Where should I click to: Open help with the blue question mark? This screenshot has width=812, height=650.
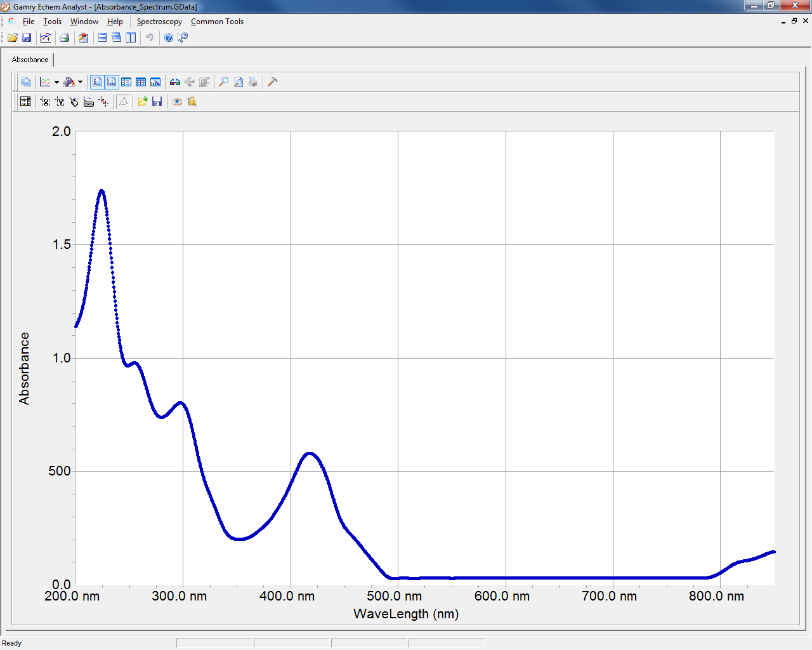tap(169, 37)
